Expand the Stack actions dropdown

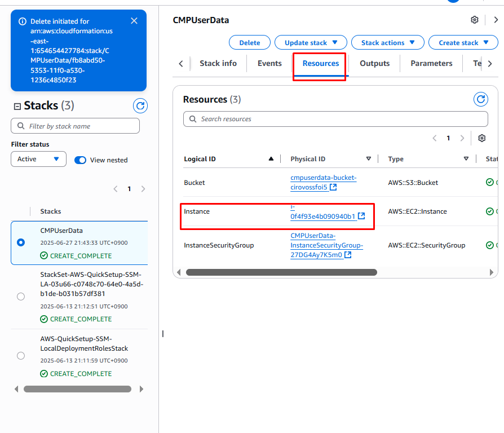387,42
